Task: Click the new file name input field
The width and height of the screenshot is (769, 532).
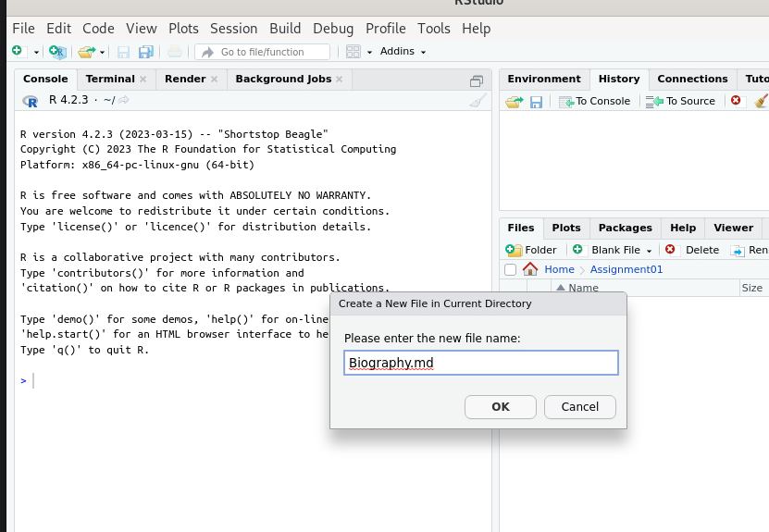Action: click(x=481, y=363)
